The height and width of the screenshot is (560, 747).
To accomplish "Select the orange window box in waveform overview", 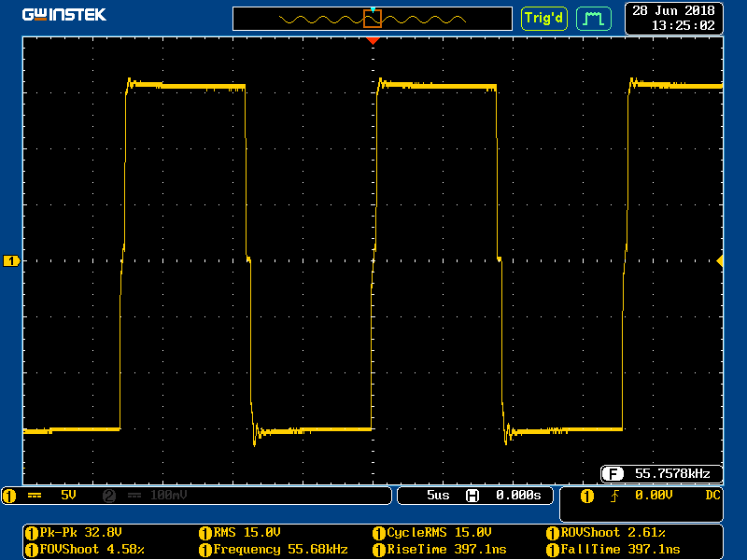I will tap(373, 19).
